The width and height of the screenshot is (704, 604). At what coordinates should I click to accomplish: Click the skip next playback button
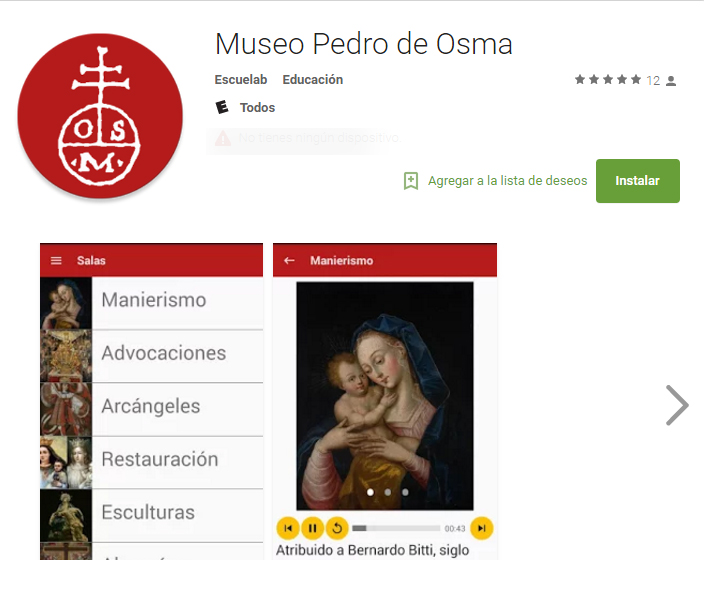(x=481, y=528)
